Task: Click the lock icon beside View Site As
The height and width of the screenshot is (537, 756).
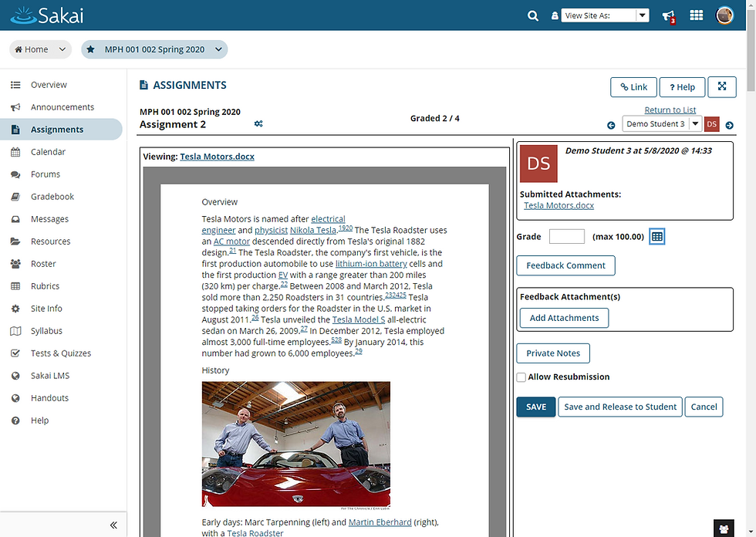Action: [555, 16]
